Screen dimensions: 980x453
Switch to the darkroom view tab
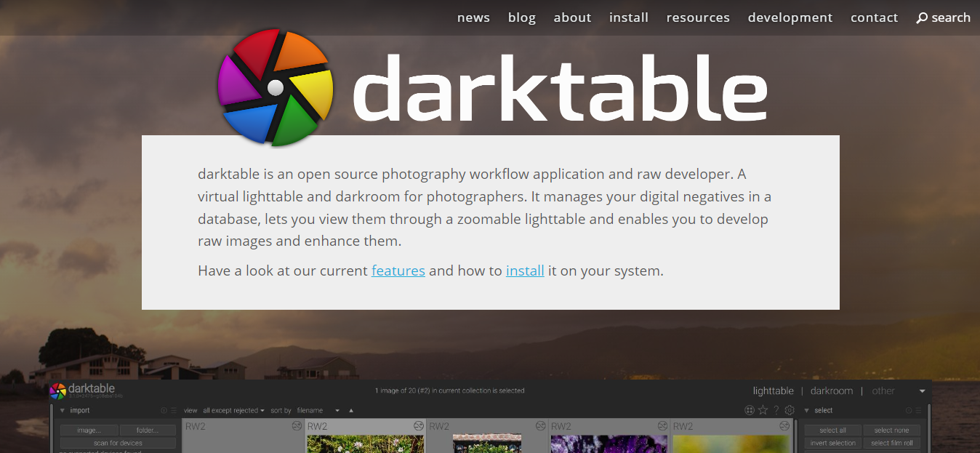click(x=832, y=390)
